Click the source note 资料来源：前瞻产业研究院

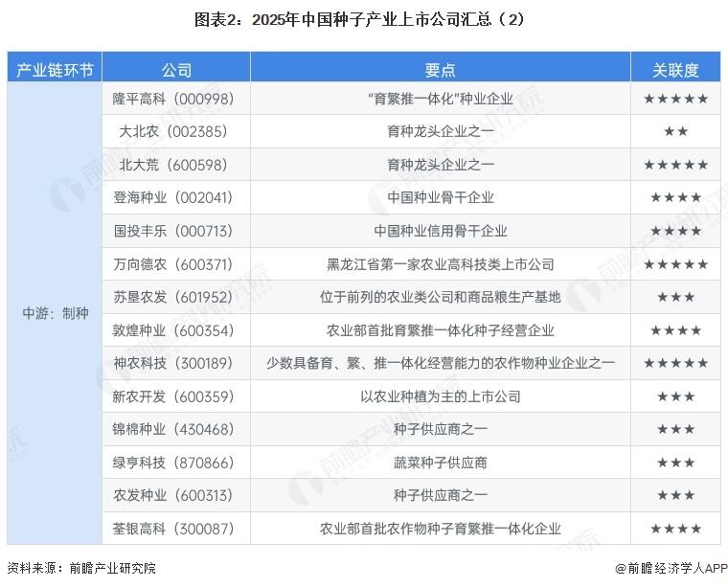(x=81, y=568)
